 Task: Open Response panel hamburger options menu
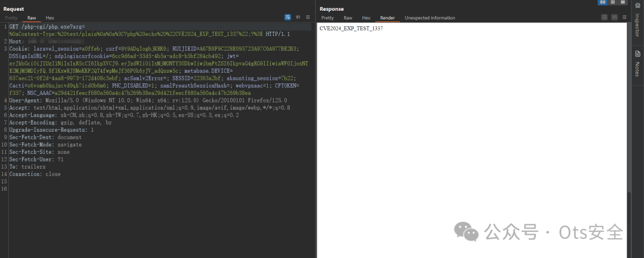point(624,17)
